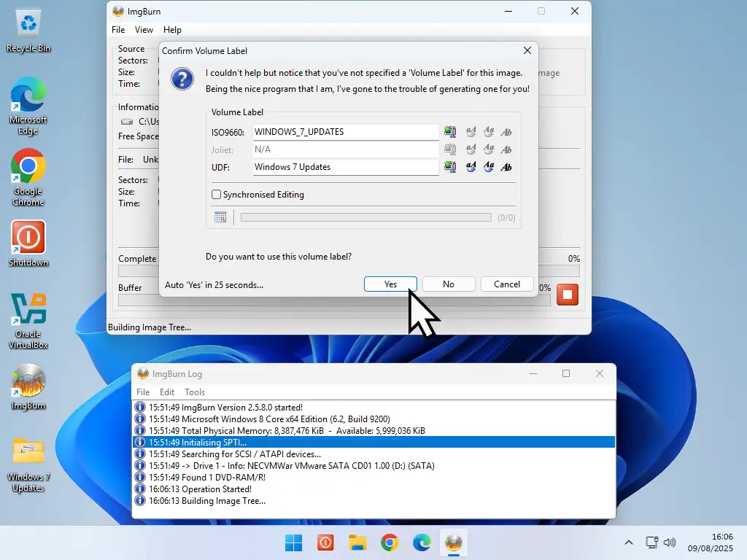This screenshot has width=747, height=560.
Task: Confirm the volume label with Yes
Action: pos(390,284)
